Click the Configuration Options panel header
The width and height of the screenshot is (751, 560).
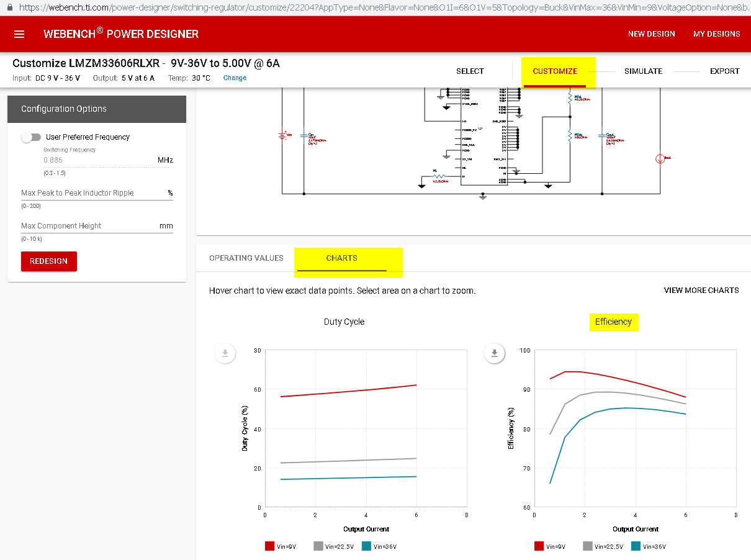click(x=97, y=109)
